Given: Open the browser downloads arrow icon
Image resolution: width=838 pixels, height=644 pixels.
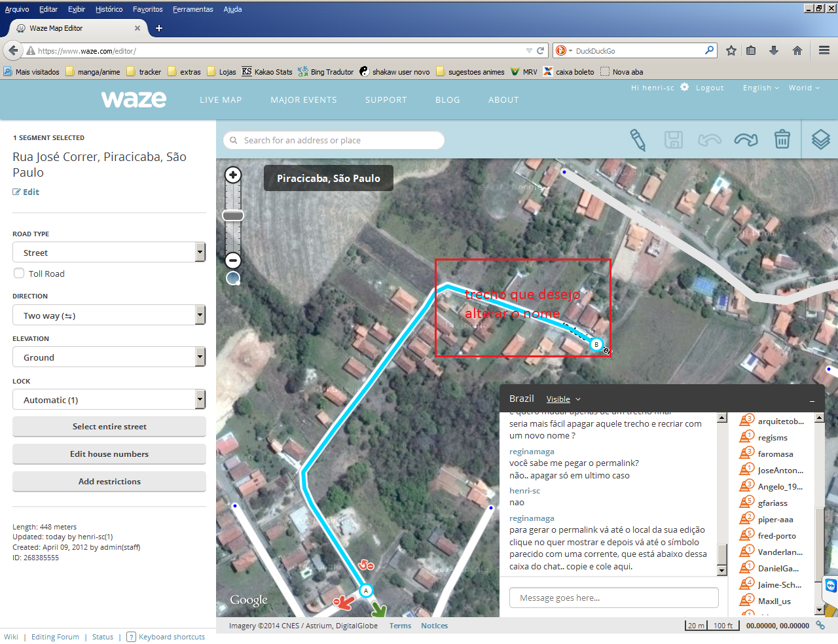Looking at the screenshot, I should pos(774,50).
